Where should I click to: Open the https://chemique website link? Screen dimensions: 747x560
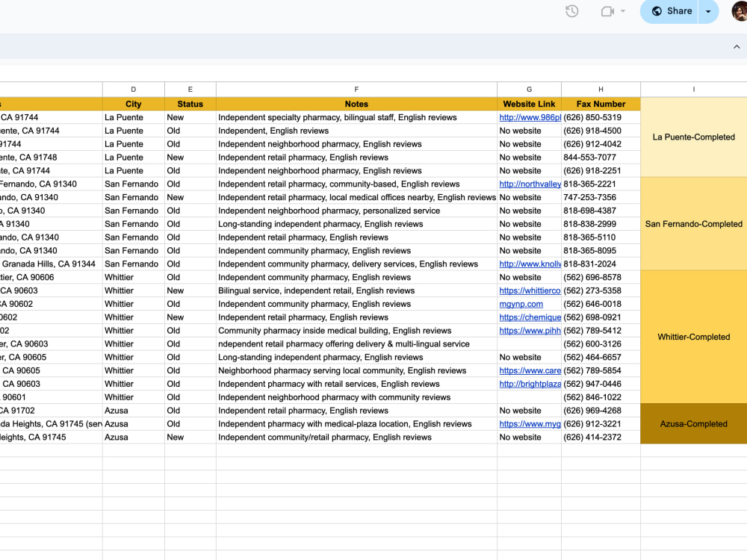[x=530, y=317]
